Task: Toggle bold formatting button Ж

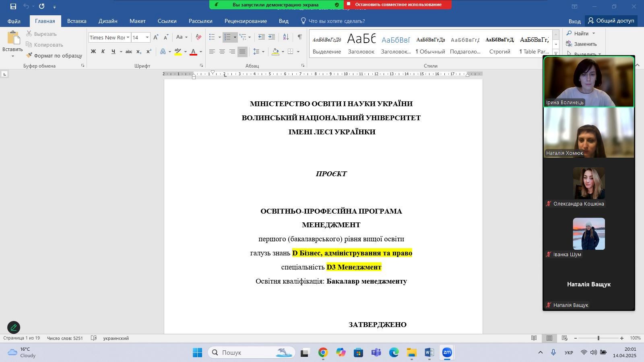Action: pos(93,51)
